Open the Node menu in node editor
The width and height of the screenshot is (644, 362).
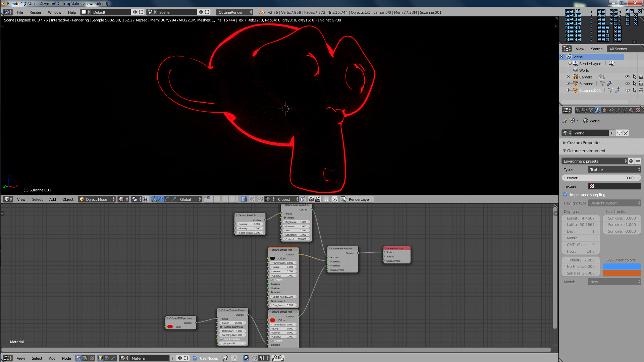coord(66,358)
